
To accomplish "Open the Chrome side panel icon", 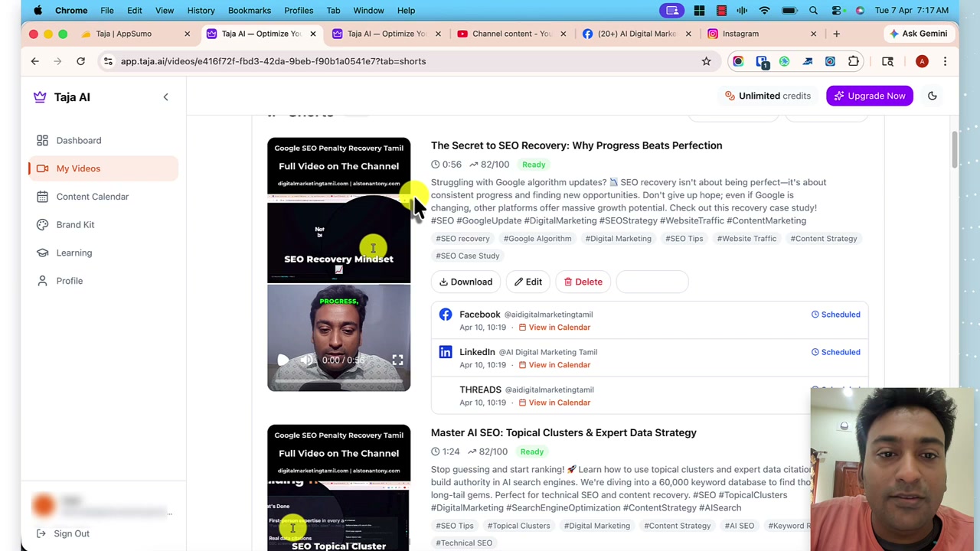I will click(887, 61).
